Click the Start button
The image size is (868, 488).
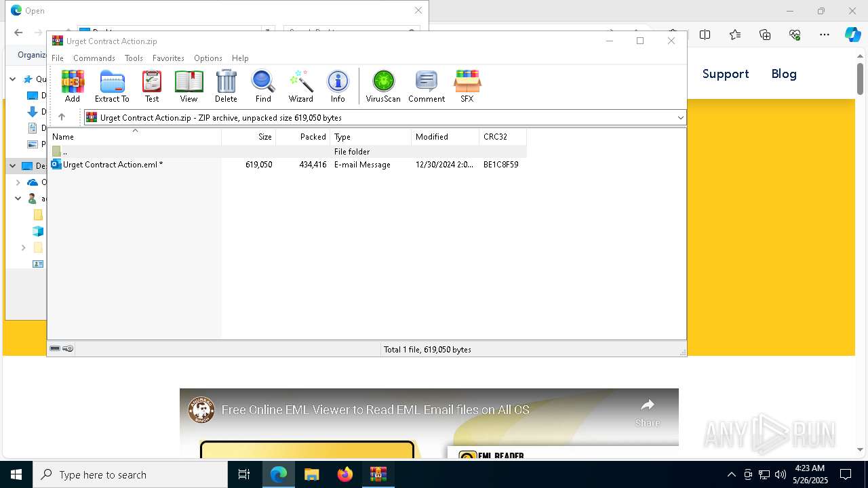16,474
